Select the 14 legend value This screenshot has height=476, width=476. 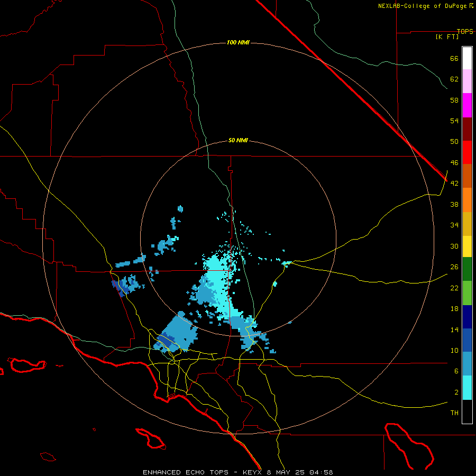(454, 329)
